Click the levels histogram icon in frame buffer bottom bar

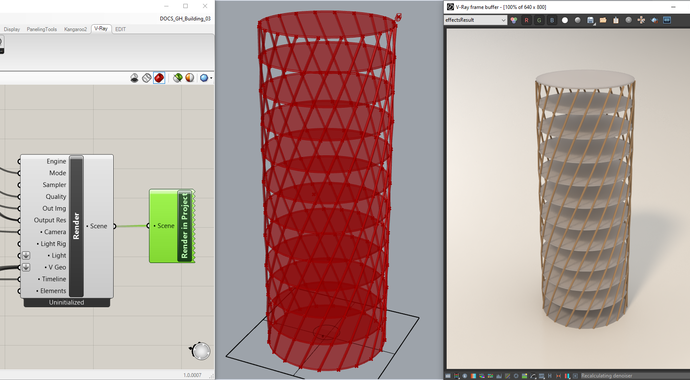point(499,376)
